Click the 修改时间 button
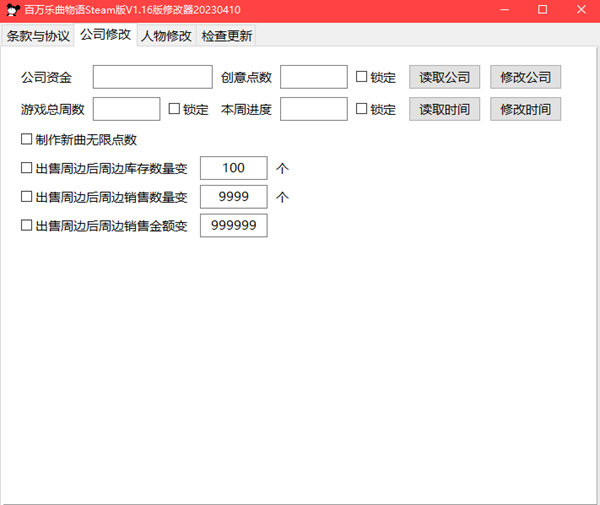The width and height of the screenshot is (600, 505). click(525, 109)
